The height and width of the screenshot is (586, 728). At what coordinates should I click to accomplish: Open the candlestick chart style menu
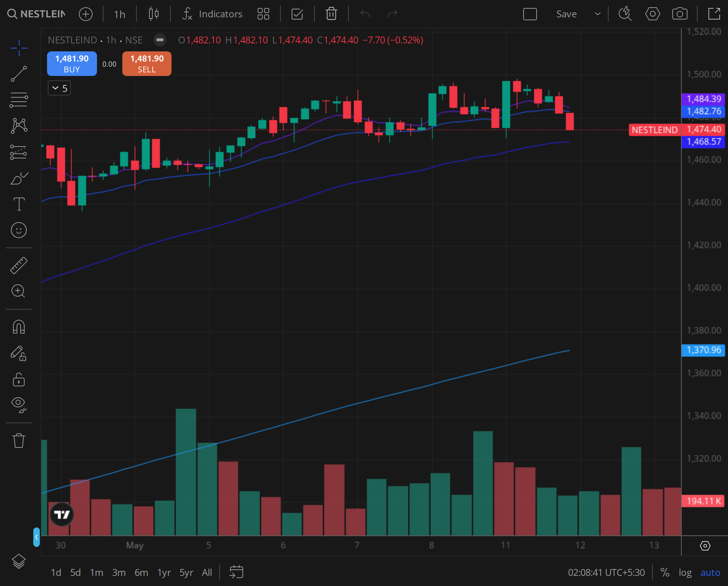coord(154,14)
